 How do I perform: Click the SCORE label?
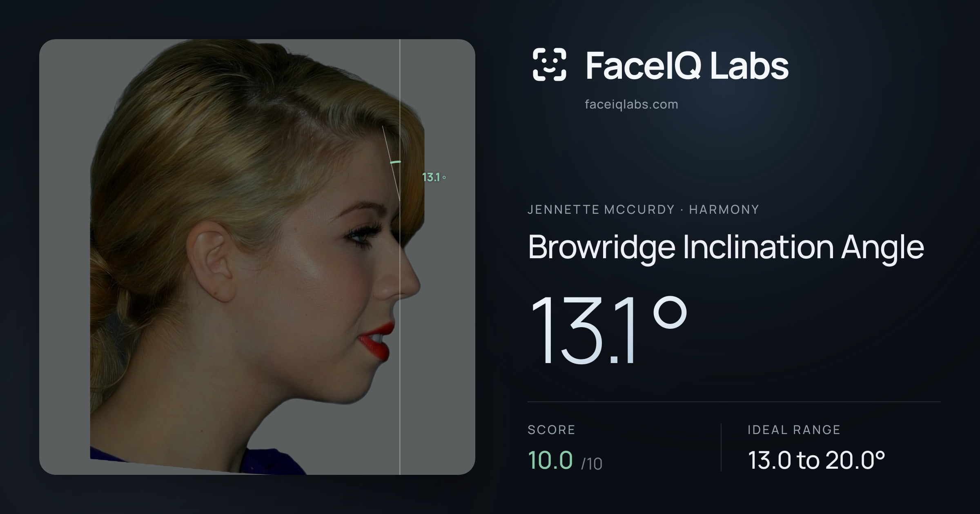(551, 430)
